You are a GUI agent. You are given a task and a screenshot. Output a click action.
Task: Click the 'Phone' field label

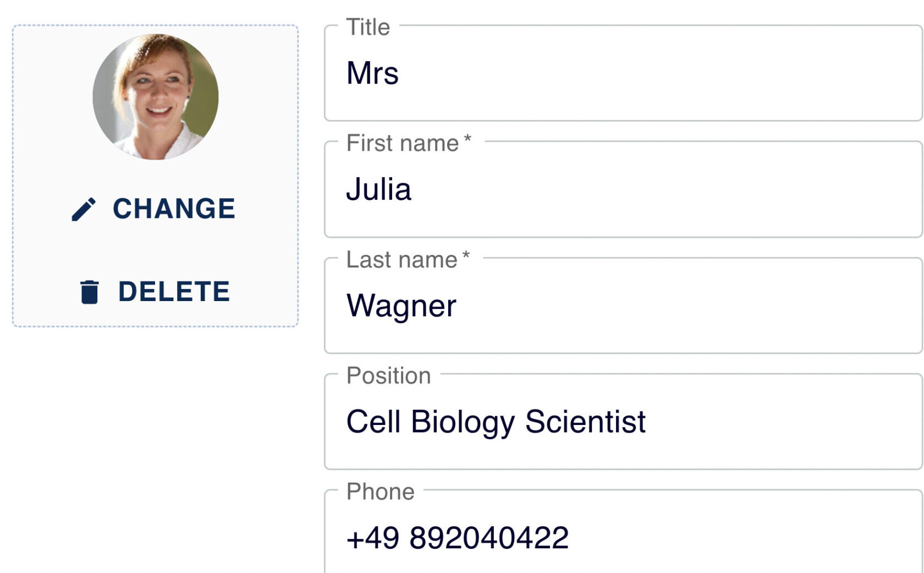click(x=380, y=492)
